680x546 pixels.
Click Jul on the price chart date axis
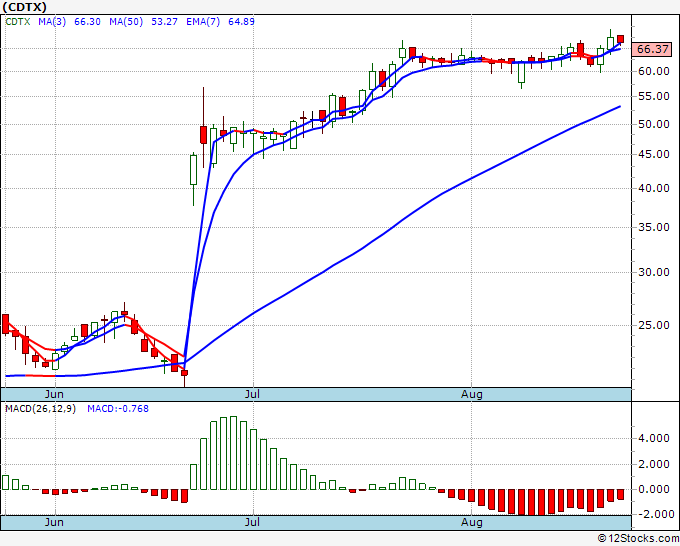[x=252, y=394]
